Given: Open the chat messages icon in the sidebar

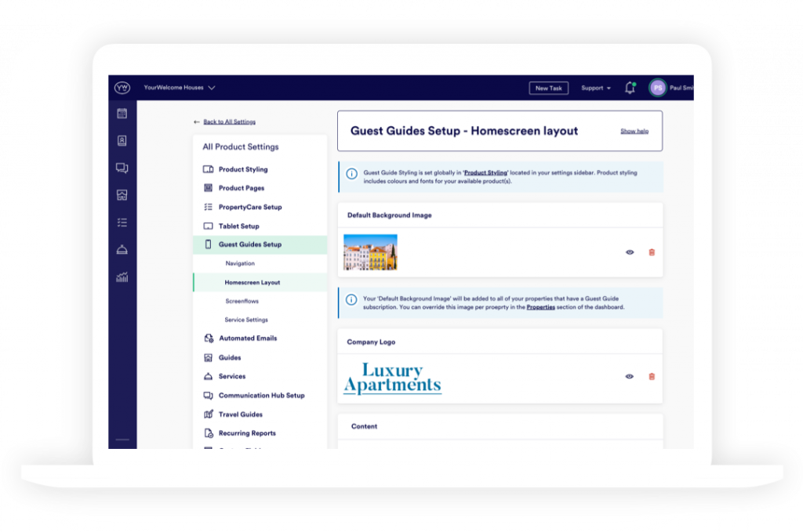Looking at the screenshot, I should tap(122, 168).
